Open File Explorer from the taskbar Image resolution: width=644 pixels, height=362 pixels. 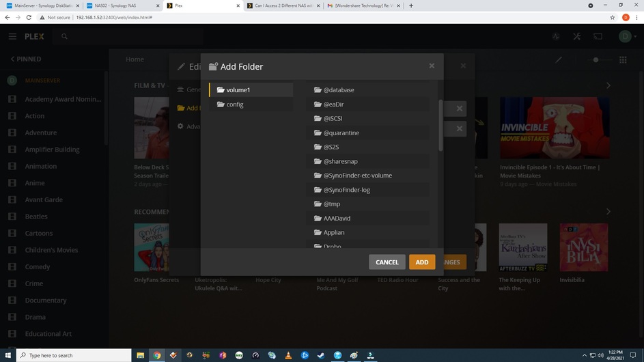click(141, 355)
